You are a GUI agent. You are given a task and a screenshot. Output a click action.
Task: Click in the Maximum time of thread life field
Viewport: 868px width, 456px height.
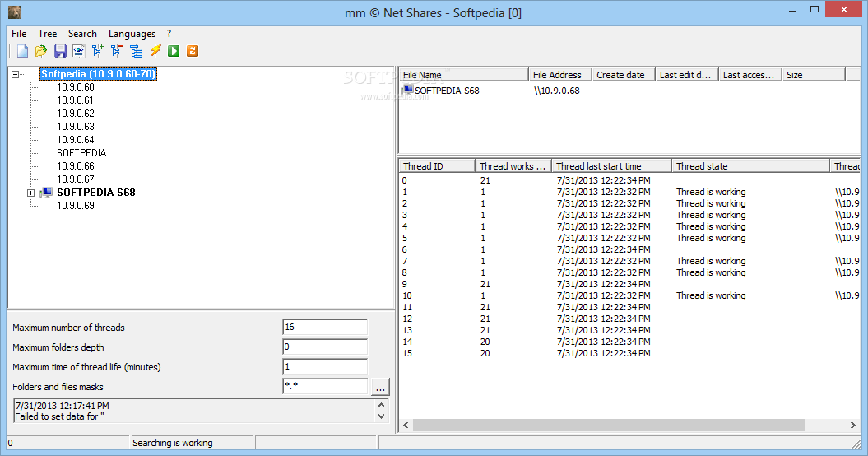(325, 366)
